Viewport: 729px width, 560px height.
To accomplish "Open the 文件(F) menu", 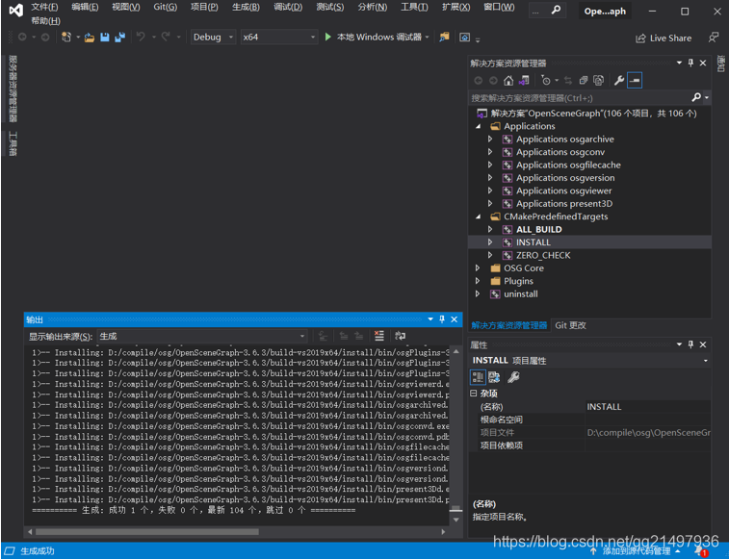I will point(44,7).
